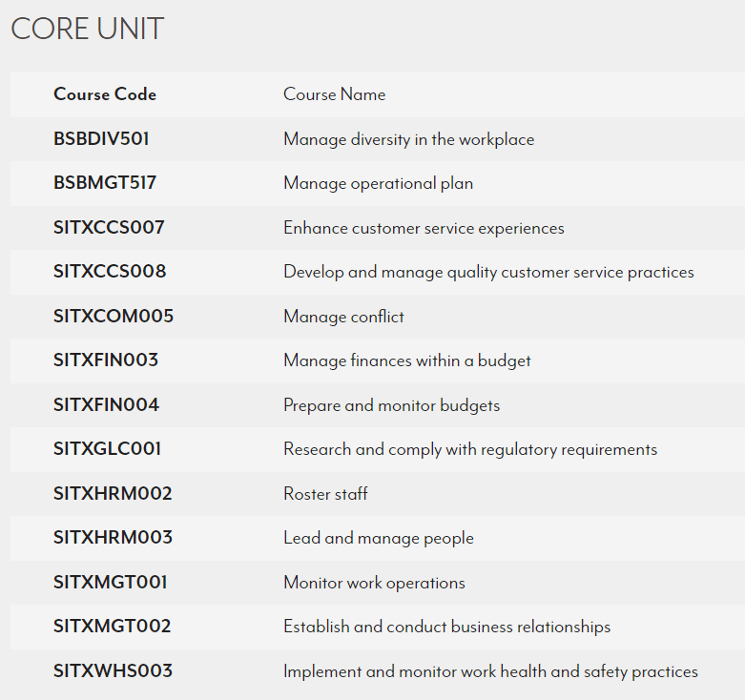745x700 pixels.
Task: Click course code BSBMGT517
Action: click(x=105, y=183)
